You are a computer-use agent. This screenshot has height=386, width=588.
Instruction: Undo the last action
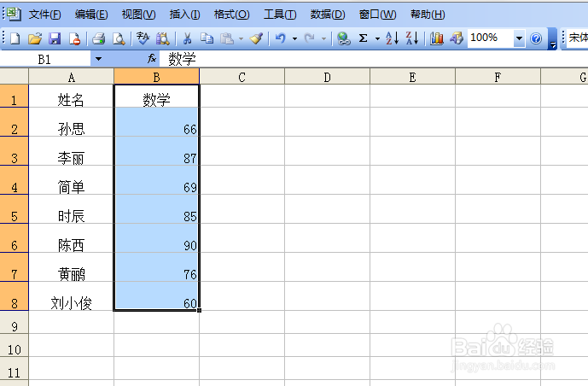click(281, 38)
